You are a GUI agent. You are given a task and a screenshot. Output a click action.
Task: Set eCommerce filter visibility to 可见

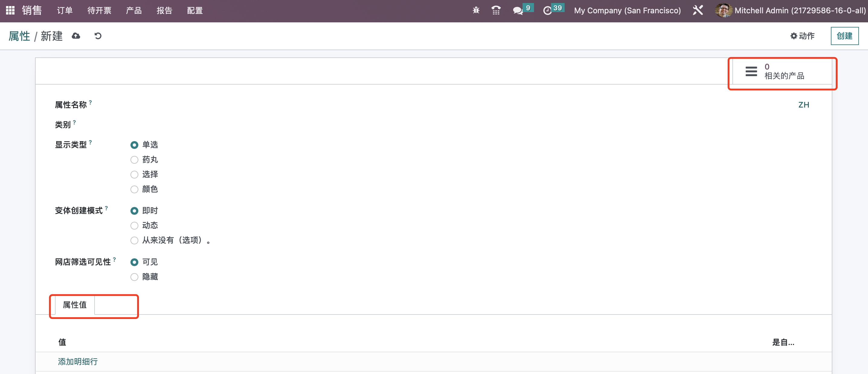[x=134, y=262]
